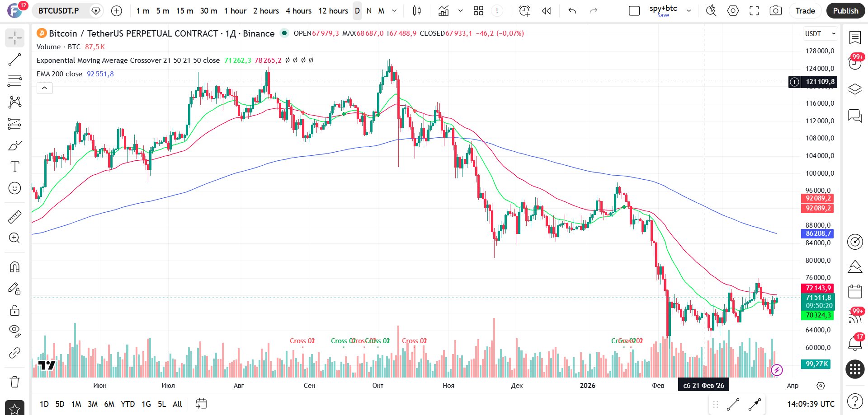Viewport: 868px width, 415px height.
Task: Select the 3M date range
Action: (92, 404)
